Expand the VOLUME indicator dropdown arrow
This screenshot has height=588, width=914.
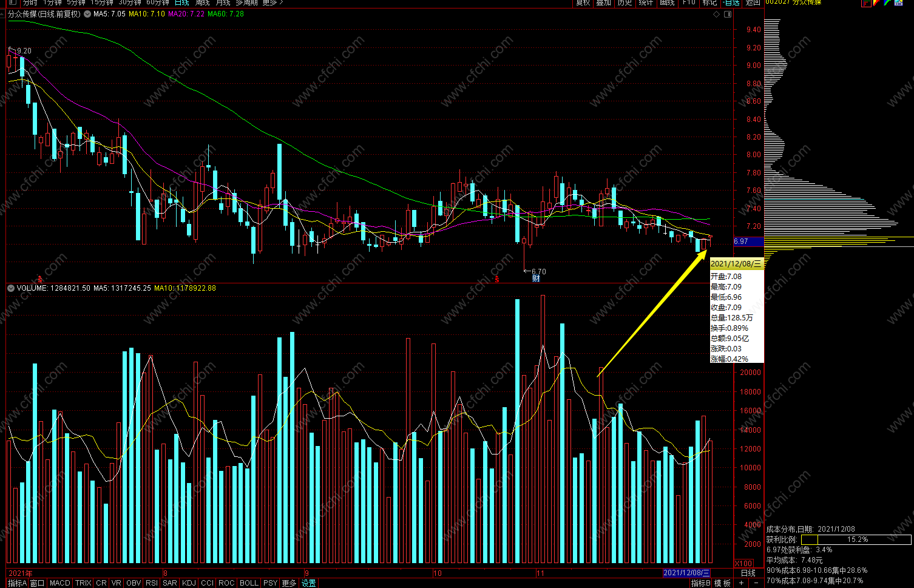[11, 288]
